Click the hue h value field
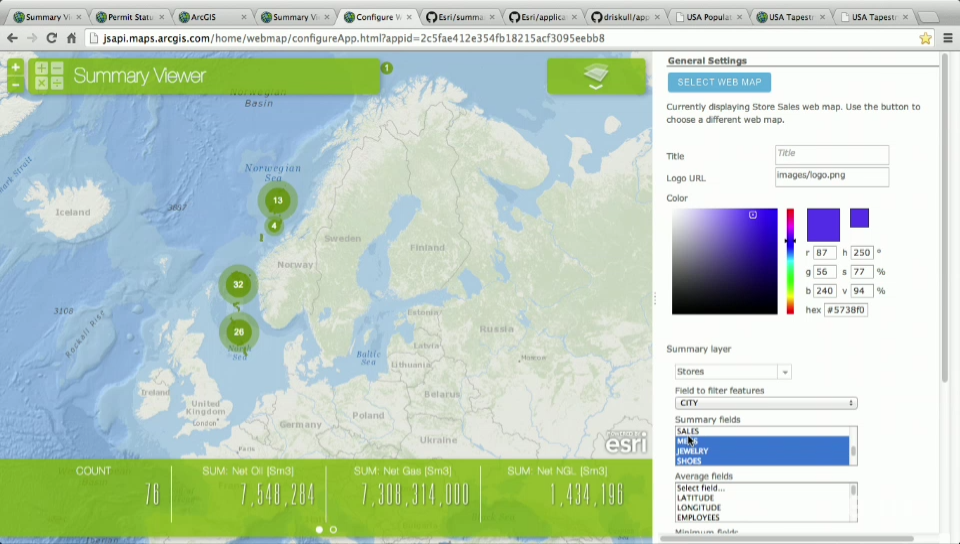 click(x=861, y=252)
